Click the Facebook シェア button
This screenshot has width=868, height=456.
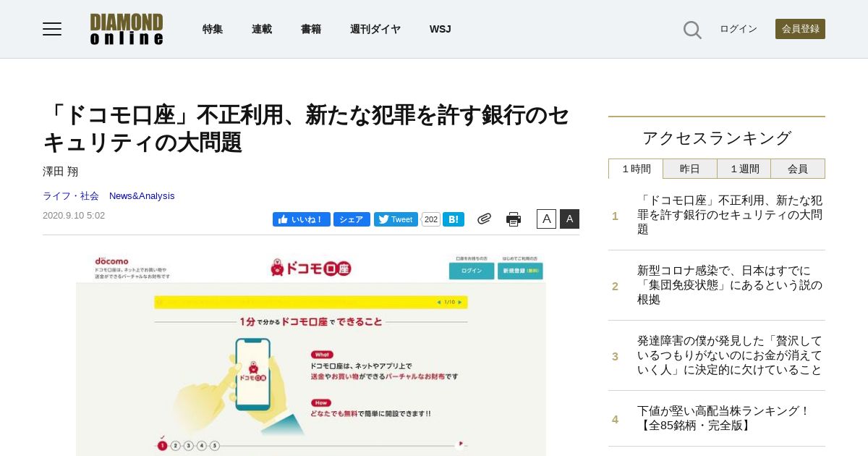click(352, 219)
